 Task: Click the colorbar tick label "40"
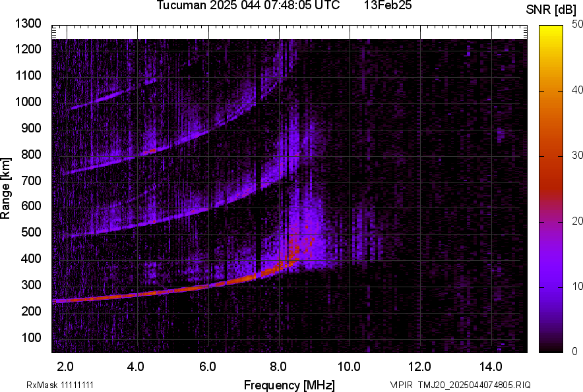[577, 90]
